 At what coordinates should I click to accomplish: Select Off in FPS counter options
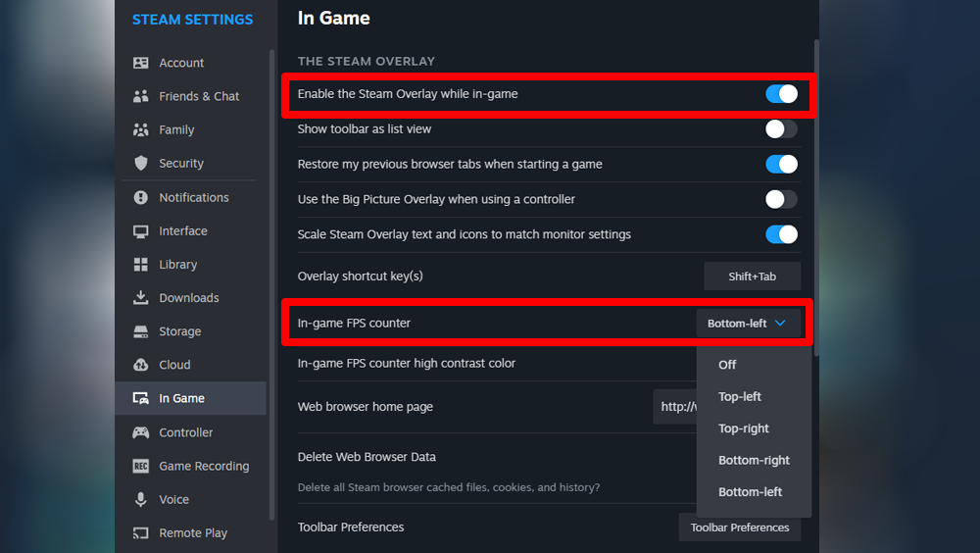727,365
